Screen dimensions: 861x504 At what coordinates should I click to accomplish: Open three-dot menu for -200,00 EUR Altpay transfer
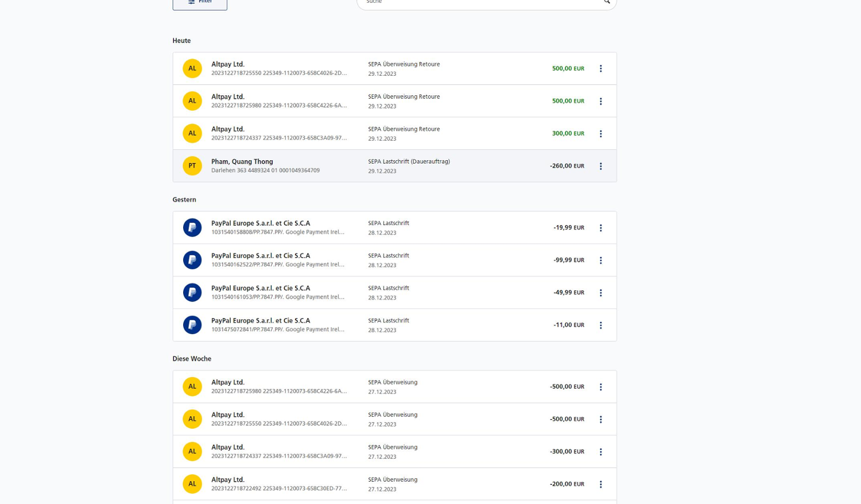[x=600, y=484]
